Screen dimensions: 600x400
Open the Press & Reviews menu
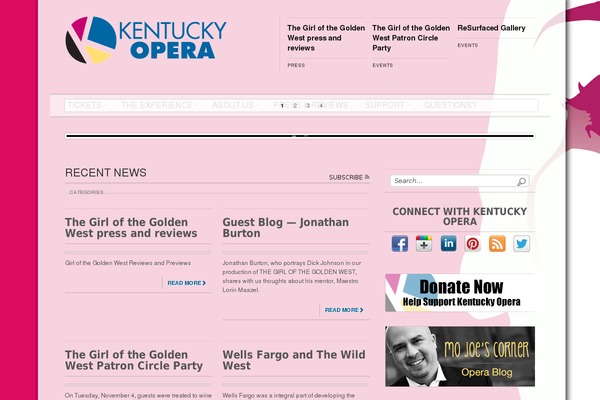click(x=310, y=105)
